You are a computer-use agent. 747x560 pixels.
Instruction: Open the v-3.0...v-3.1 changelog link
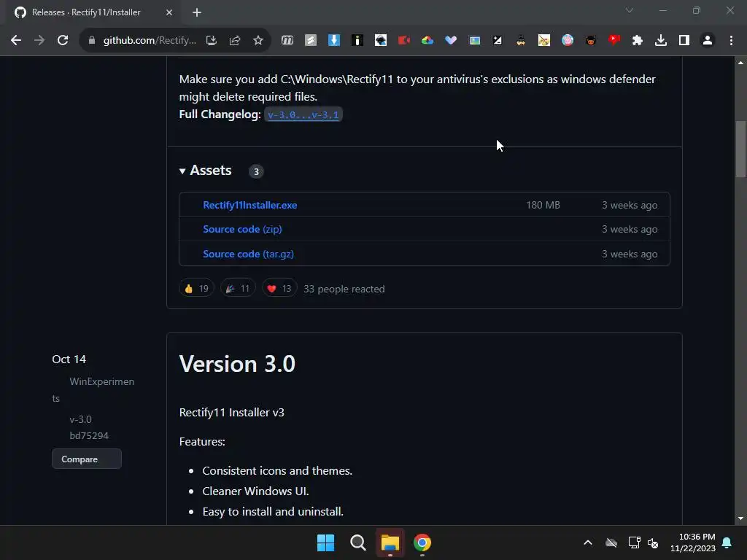303,114
